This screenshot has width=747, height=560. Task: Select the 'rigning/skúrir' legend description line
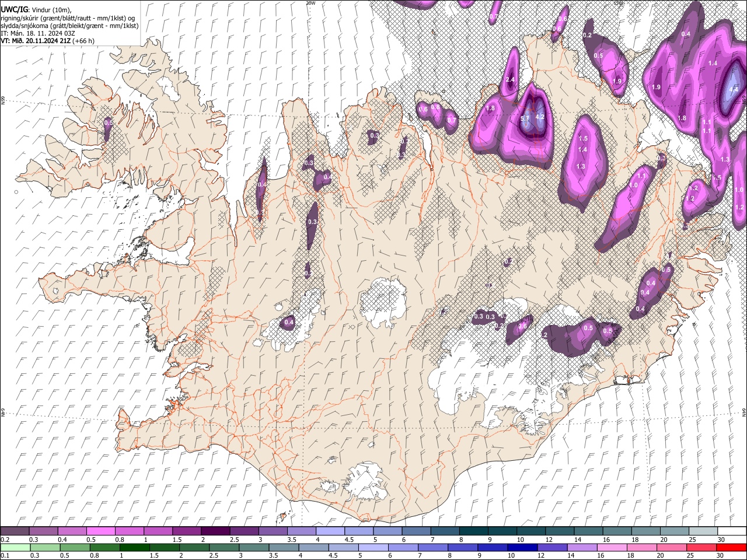pyautogui.click(x=68, y=18)
